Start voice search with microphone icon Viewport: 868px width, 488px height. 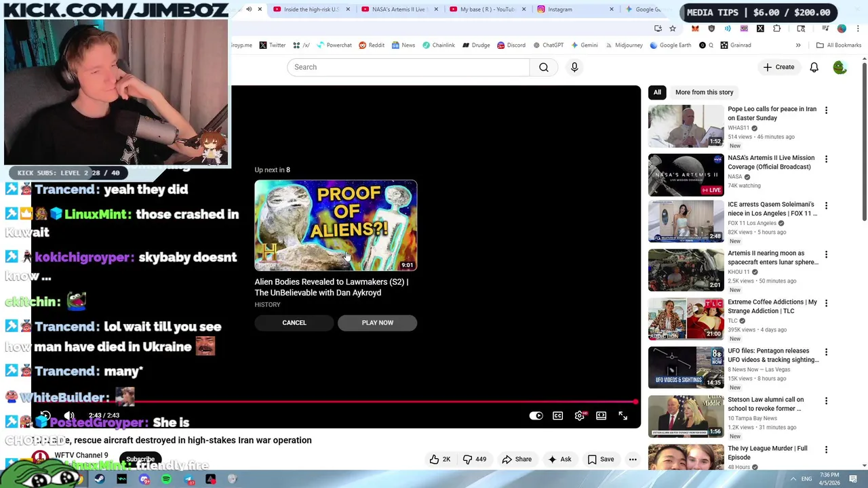click(x=574, y=67)
